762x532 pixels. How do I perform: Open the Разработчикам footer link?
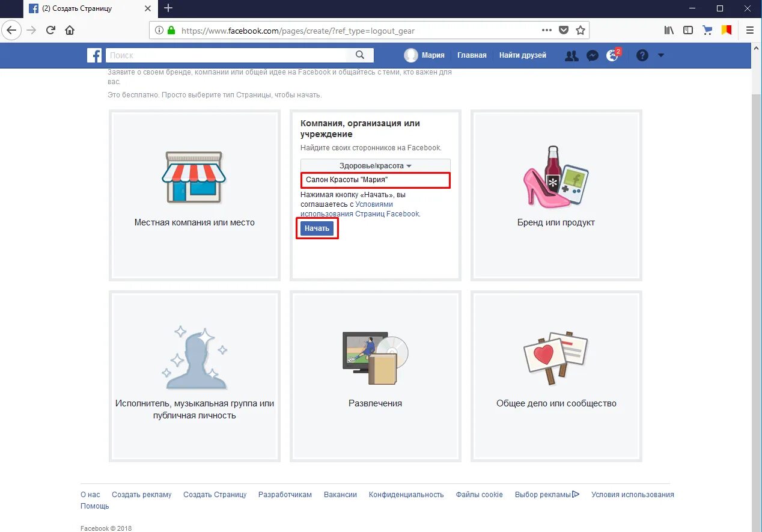285,495
